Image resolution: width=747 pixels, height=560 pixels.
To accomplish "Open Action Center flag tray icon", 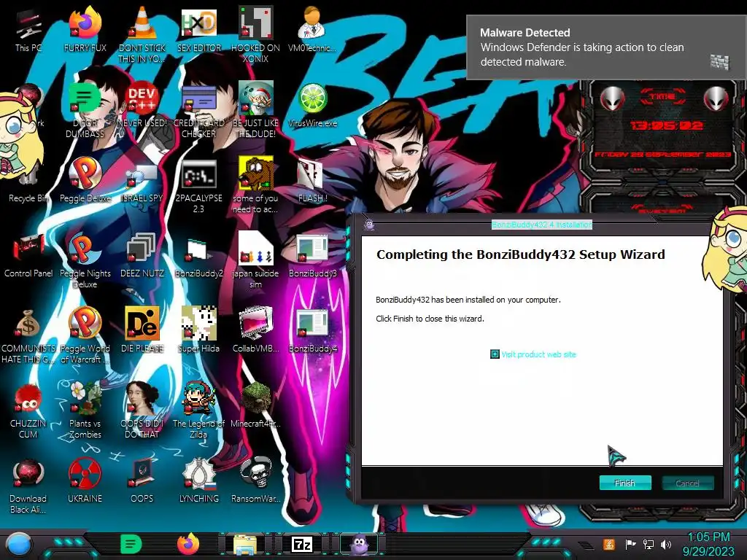I will point(631,544).
